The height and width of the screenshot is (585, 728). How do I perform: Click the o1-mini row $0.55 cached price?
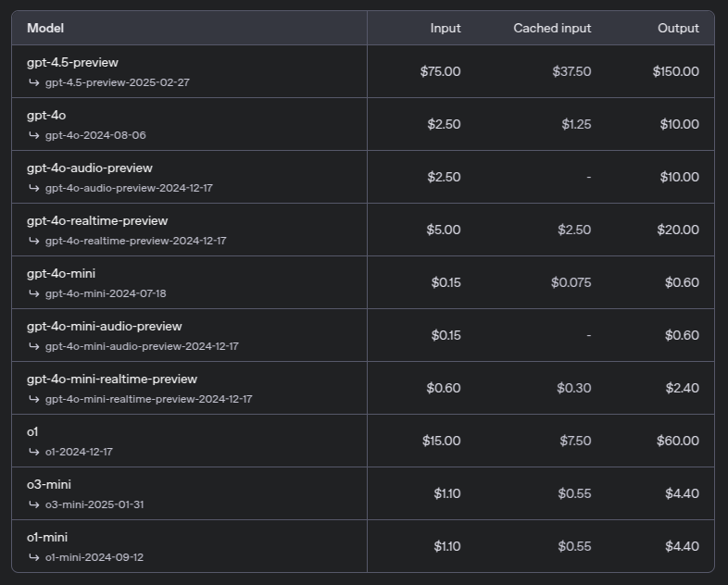pos(574,547)
